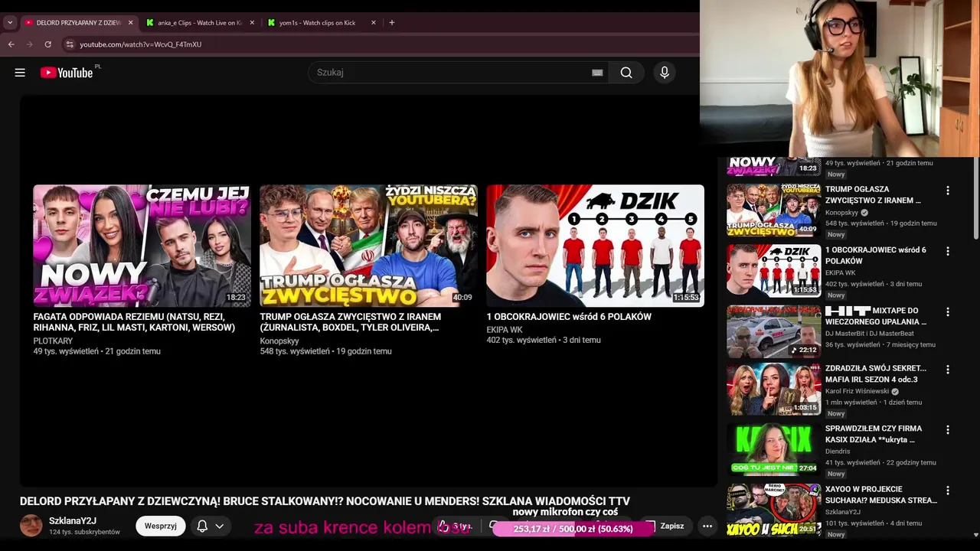Open sidebar title XAYOO W PROJEKCIE SUCHARA
The width and height of the screenshot is (980, 551).
[x=881, y=494]
